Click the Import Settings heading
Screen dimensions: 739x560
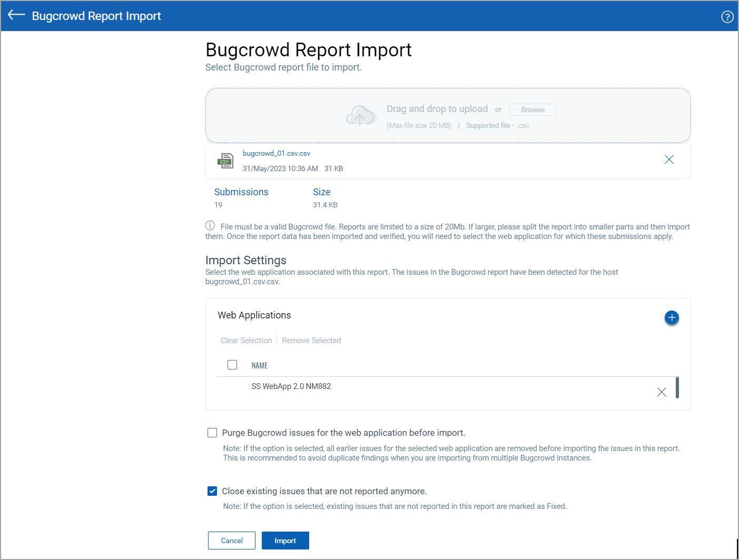coord(246,260)
